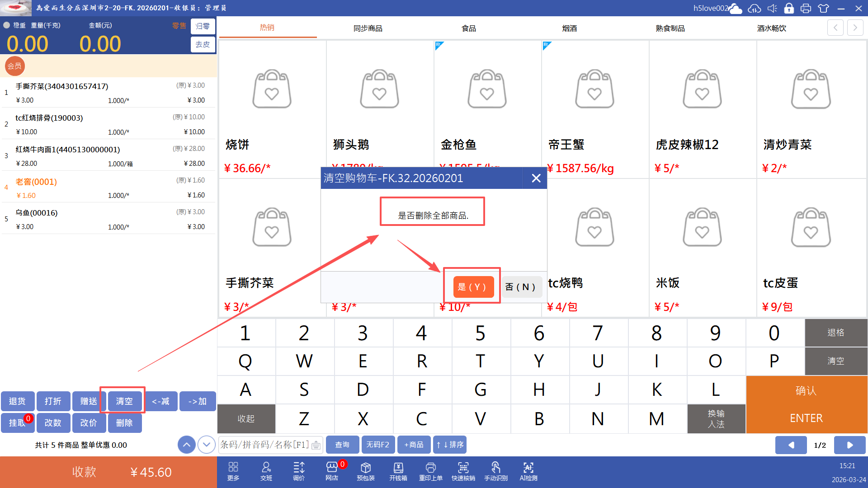This screenshot has width=868, height=488.
Task: Open the 开钱箱 cash drawer icon
Action: tap(398, 471)
